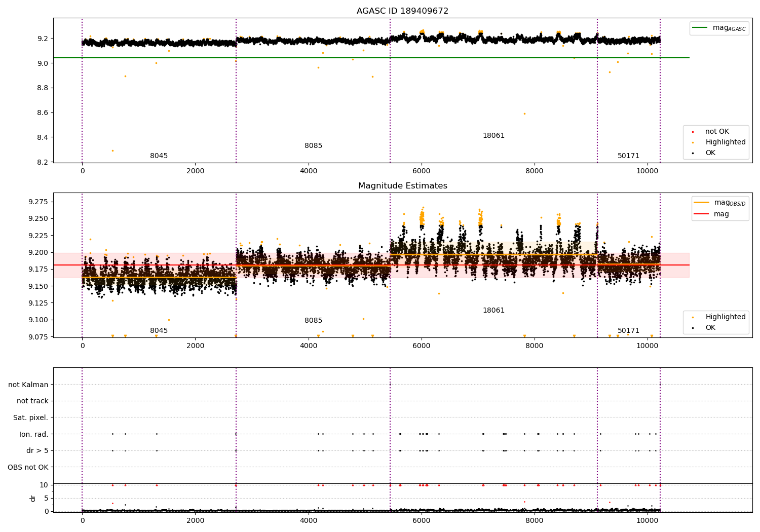The width and height of the screenshot is (760, 532).
Task: Click y-axis tick 8.2 in top plot
Action: (x=43, y=162)
